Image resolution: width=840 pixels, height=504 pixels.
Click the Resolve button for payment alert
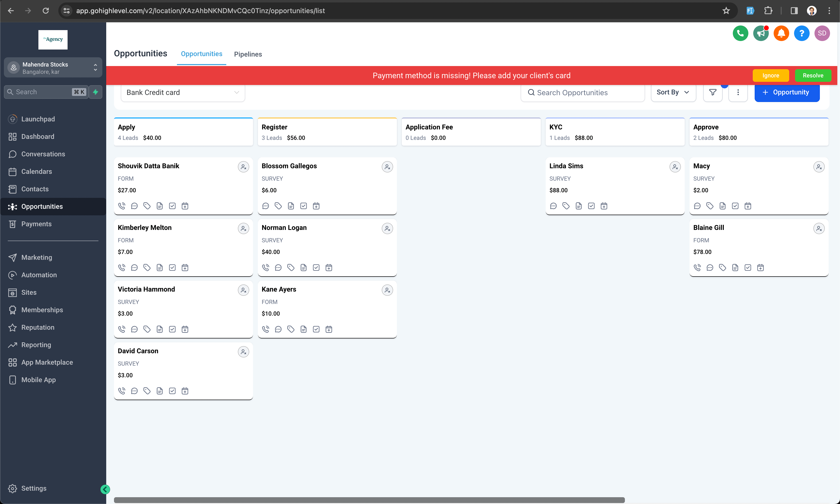tap(812, 76)
